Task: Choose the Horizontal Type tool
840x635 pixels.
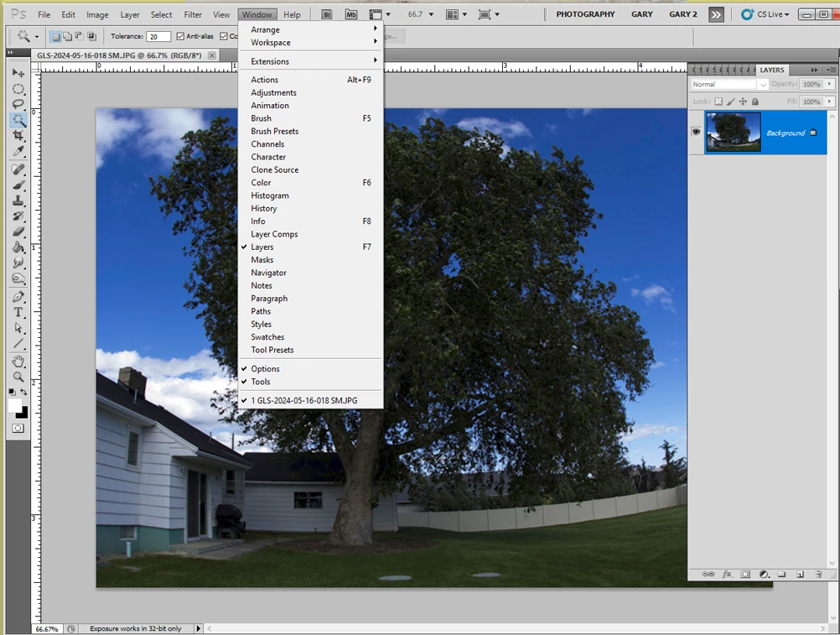Action: coord(18,312)
